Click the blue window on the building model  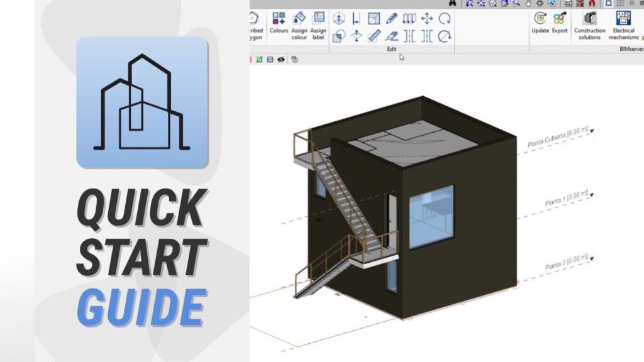[x=431, y=217]
